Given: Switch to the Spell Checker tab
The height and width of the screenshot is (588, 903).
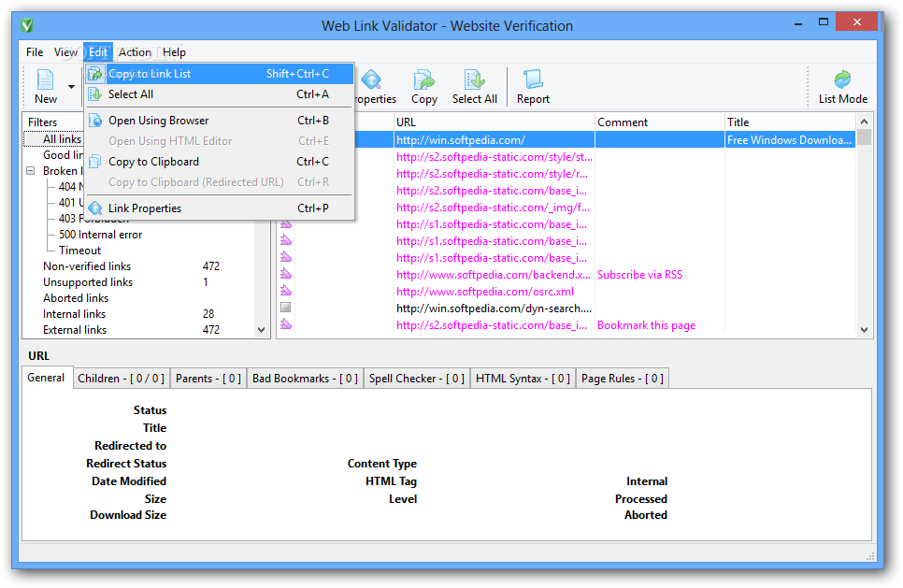Looking at the screenshot, I should 416,379.
